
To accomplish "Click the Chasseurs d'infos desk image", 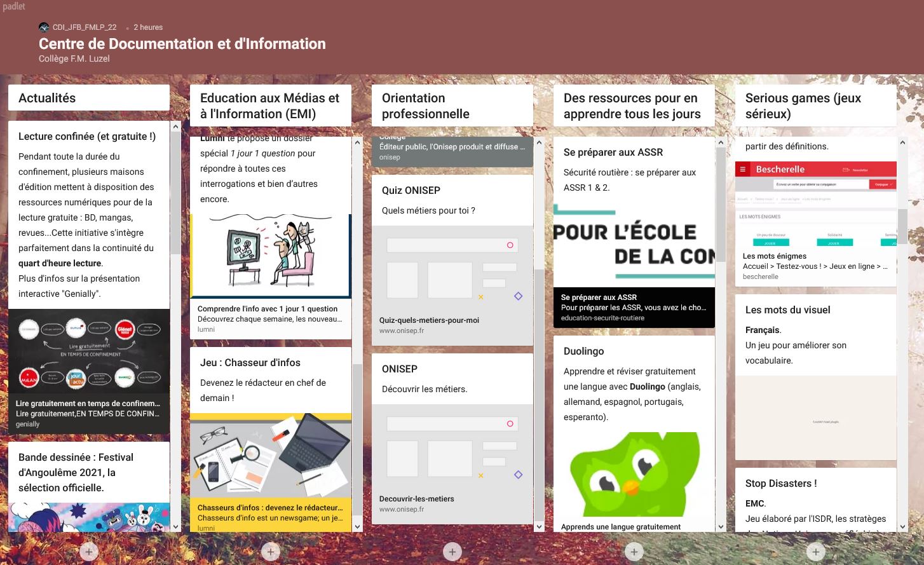I will pyautogui.click(x=270, y=455).
